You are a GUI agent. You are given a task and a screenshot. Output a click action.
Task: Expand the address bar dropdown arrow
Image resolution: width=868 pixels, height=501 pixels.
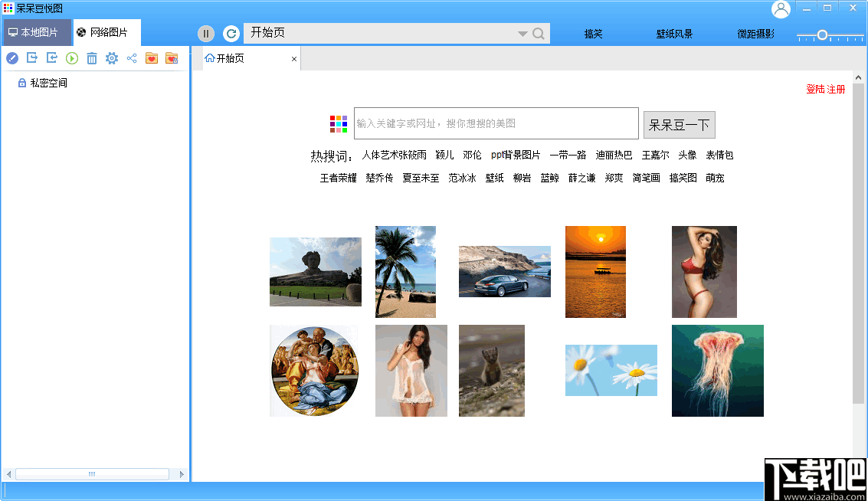coord(522,34)
